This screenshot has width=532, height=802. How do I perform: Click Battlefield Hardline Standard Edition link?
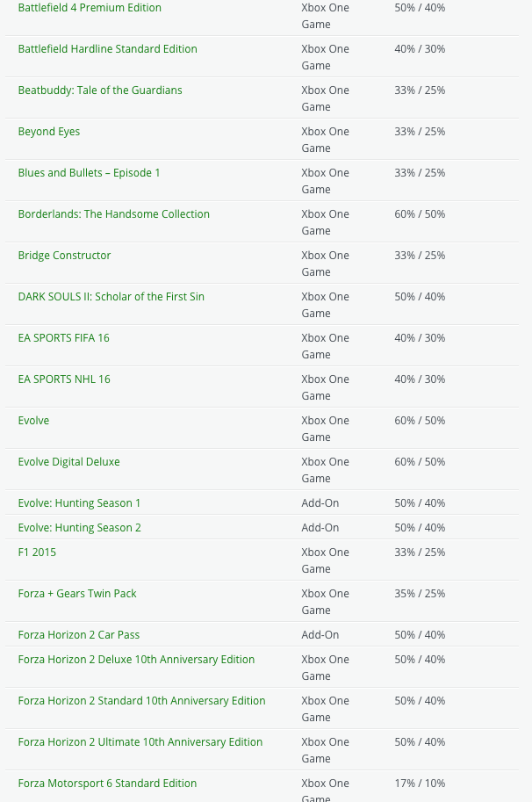(107, 49)
